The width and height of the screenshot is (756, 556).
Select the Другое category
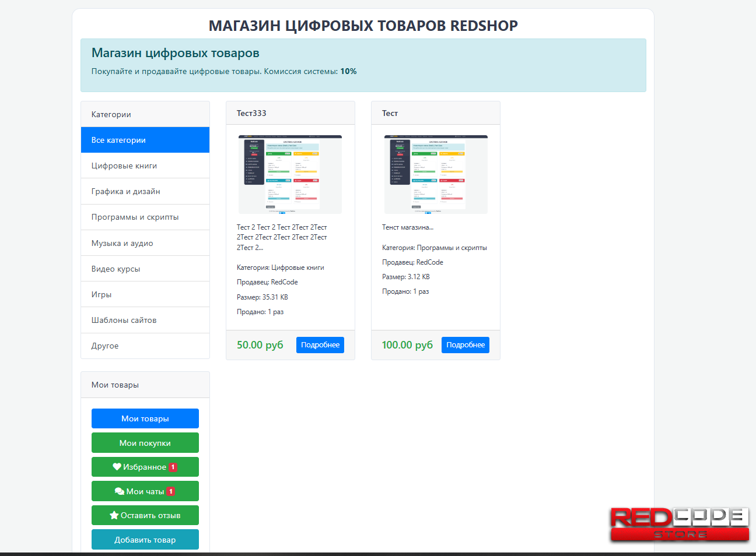(x=145, y=346)
